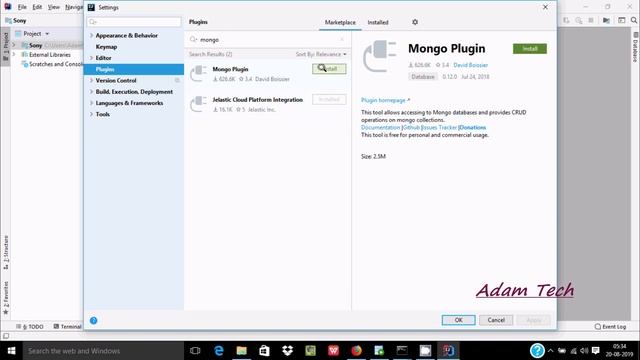Open Firefox from the taskbar
The height and width of the screenshot is (360, 640).
click(x=356, y=351)
